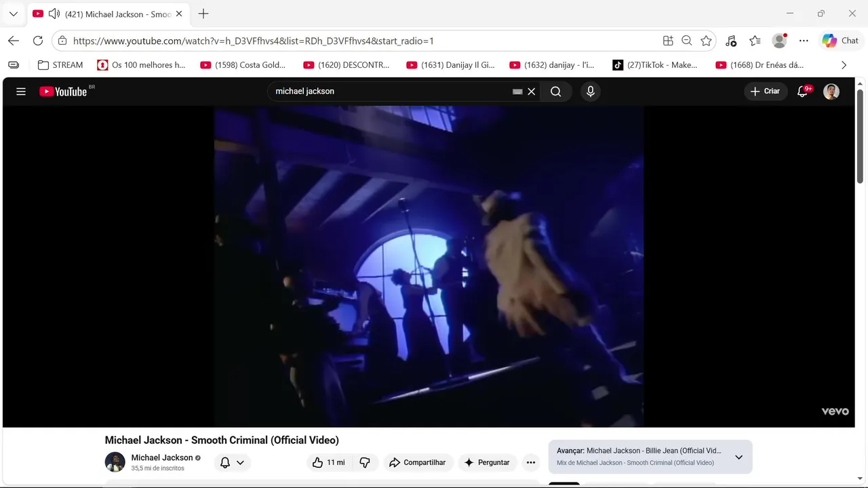Screen dimensions: 868x488
Task: Open the YouTube account avatar menu
Action: 831,91
